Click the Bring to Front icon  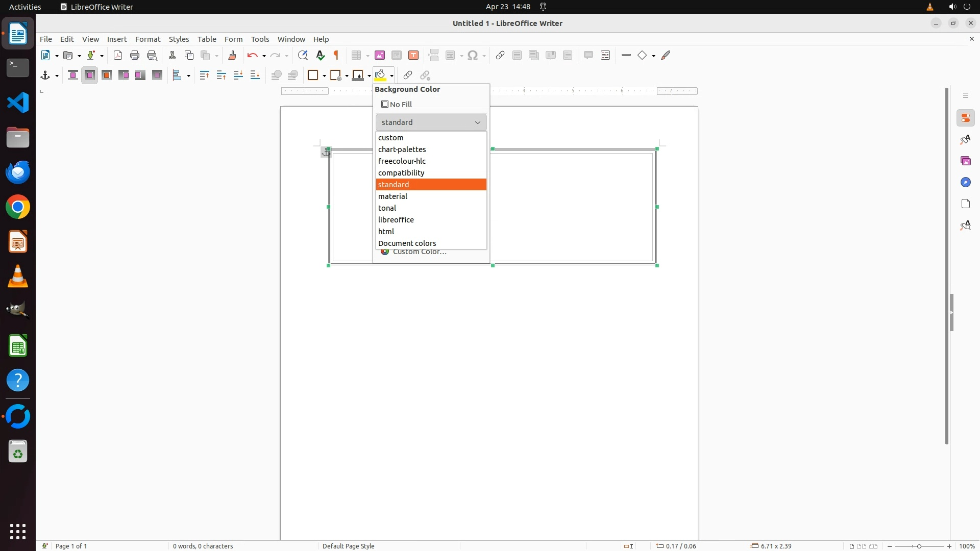(x=205, y=76)
